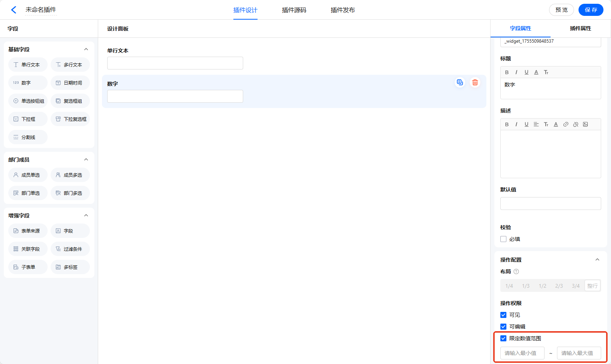Click the 保存 button
Viewport: 611px width, 364px height.
point(591,10)
